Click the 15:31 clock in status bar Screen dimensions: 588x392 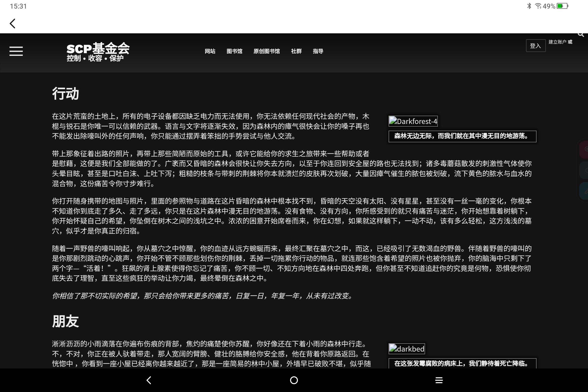(18, 6)
